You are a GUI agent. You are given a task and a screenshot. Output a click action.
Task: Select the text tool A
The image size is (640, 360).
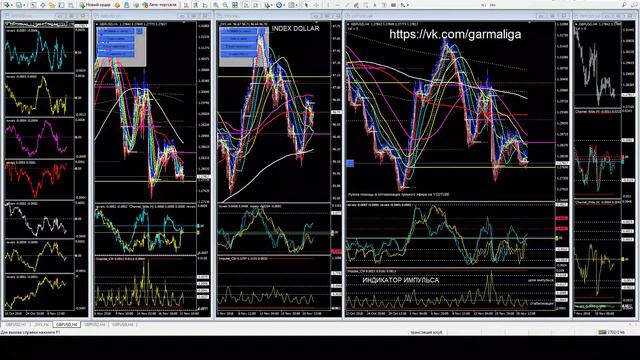[375, 5]
